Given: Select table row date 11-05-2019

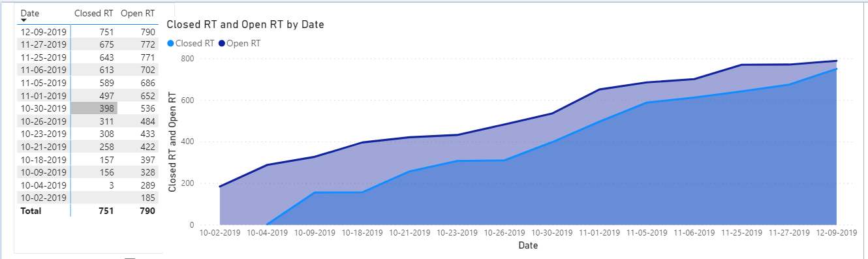Looking at the screenshot, I should click(44, 83).
